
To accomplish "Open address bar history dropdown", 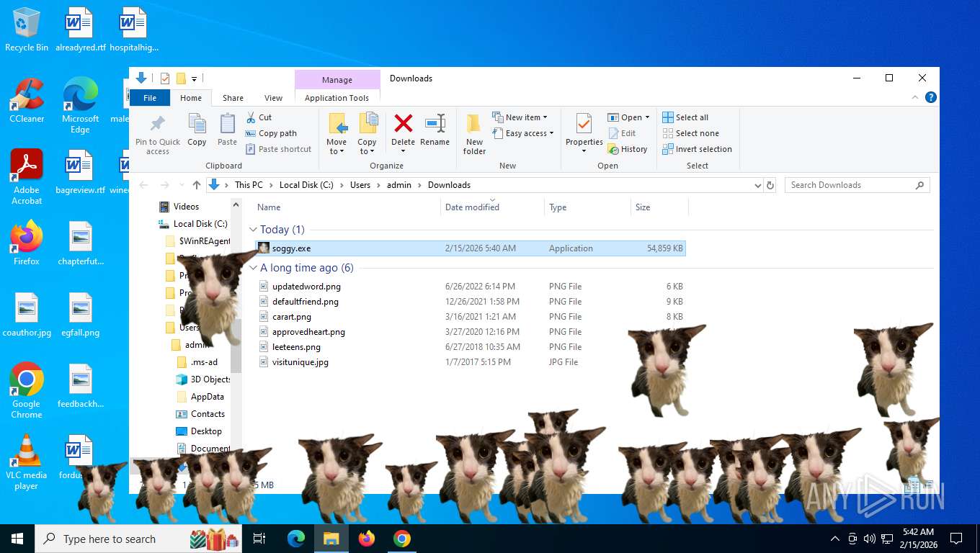I will click(757, 185).
